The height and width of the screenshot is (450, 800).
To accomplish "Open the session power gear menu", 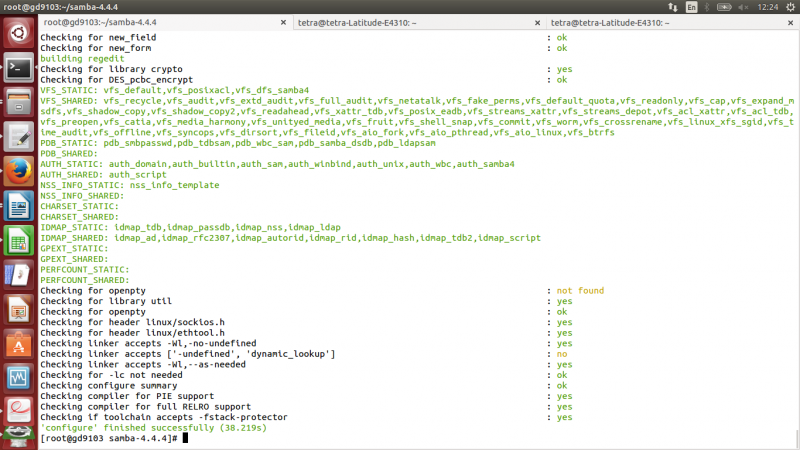I will tap(790, 7).
